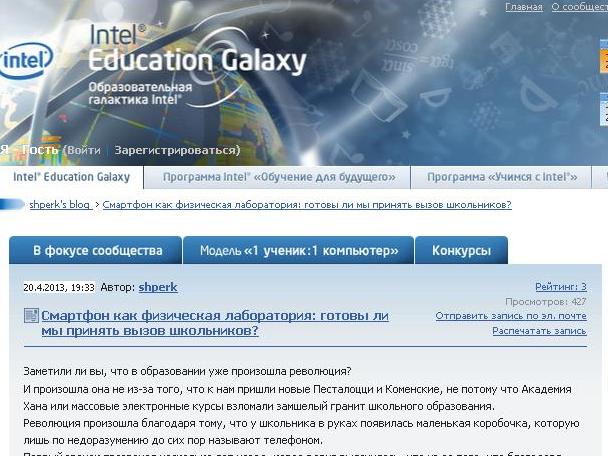The height and width of the screenshot is (456, 608).
Task: Open the Главная link in the top navigation
Action: click(x=523, y=7)
